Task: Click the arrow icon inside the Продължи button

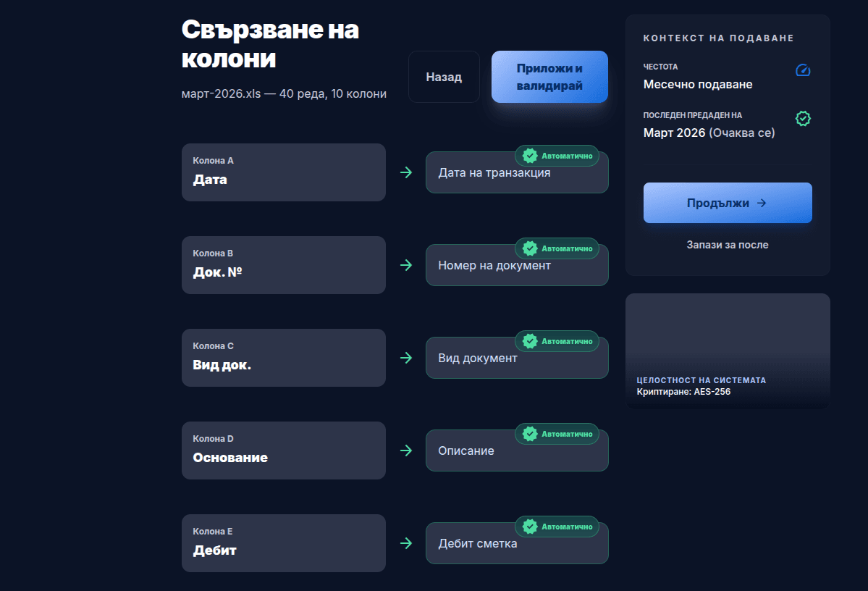Action: click(762, 204)
